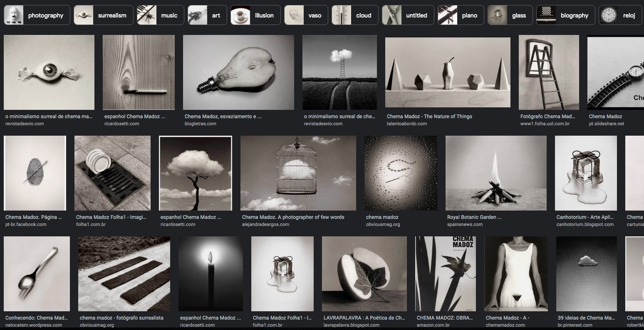
Task: Open the ladder leaning on mirror image
Action: [549, 72]
